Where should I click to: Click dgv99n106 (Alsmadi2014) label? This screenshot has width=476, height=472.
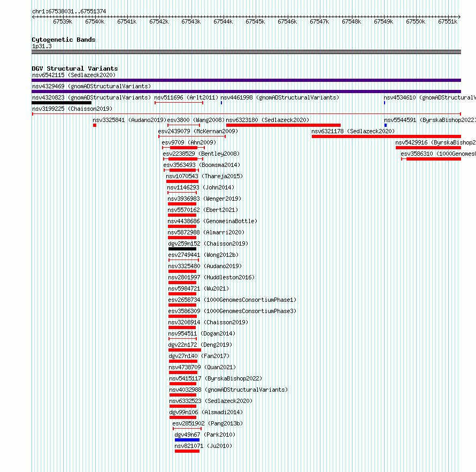[206, 412]
